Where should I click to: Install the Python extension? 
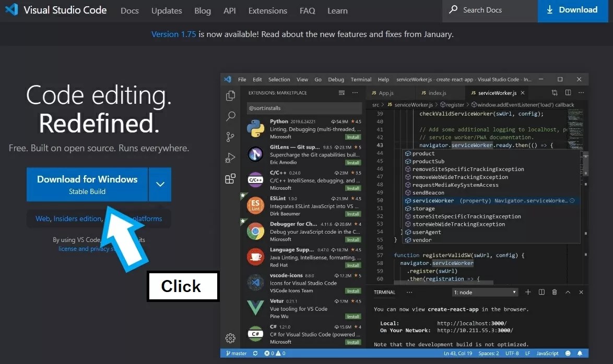pyautogui.click(x=353, y=137)
